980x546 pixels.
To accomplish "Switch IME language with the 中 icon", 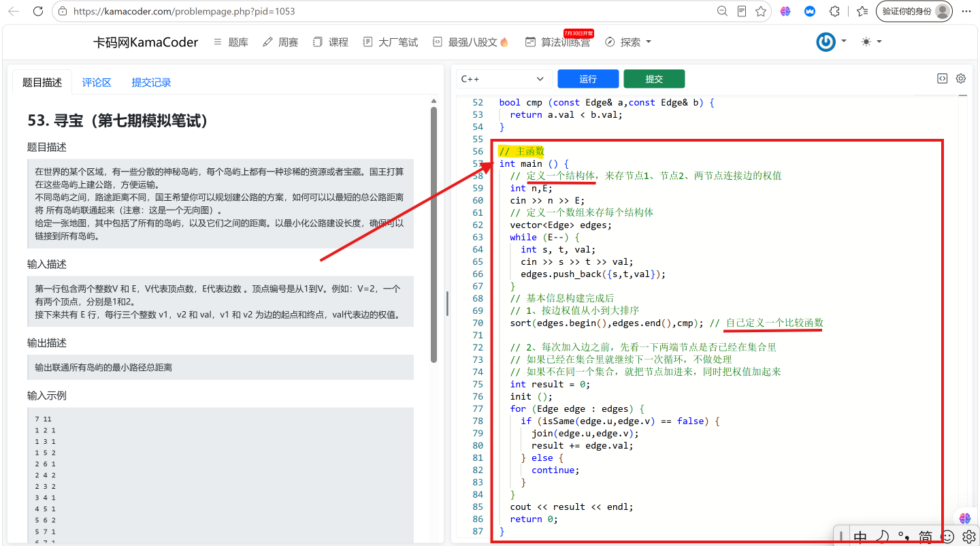I will point(860,537).
